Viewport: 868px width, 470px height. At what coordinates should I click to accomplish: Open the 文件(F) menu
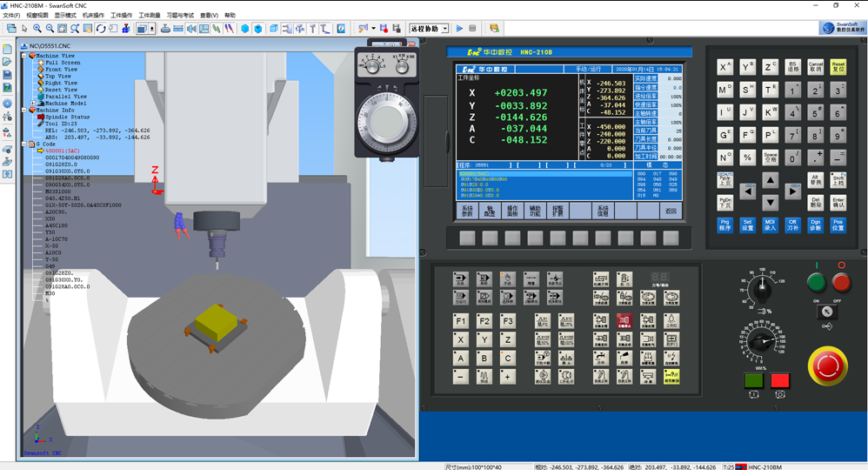click(x=11, y=16)
